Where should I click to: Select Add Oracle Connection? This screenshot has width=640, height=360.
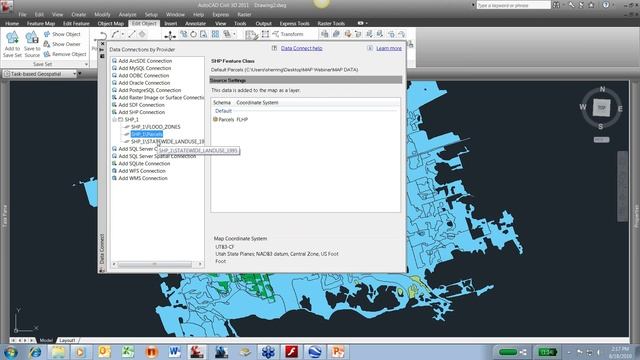(144, 83)
